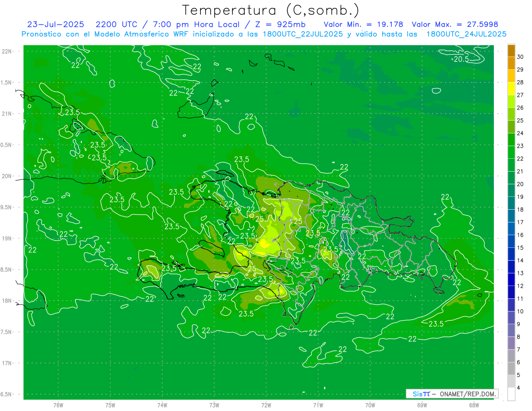Pick the brown swatch above the 30 label
This screenshot has height=411, width=532.
pos(511,51)
